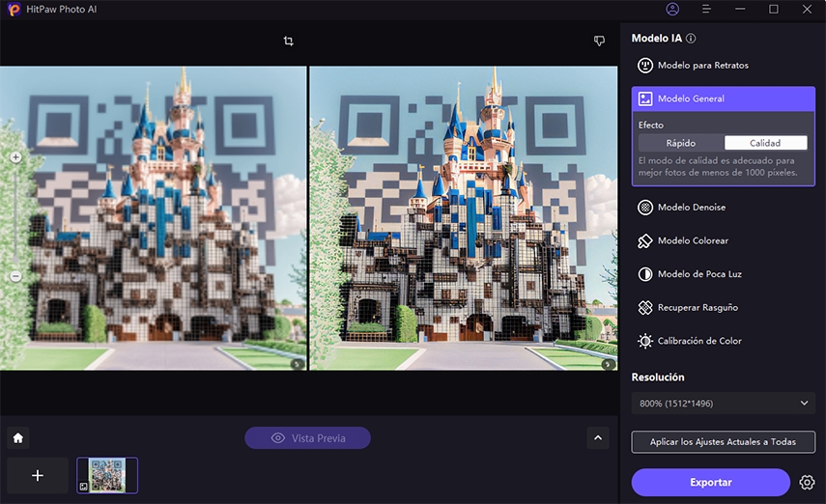Click the low light half-circle icon
This screenshot has width=826, height=504.
coord(644,274)
